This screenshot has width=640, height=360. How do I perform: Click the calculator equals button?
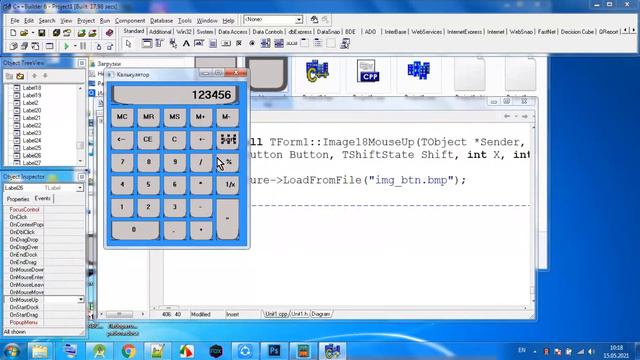[228, 219]
